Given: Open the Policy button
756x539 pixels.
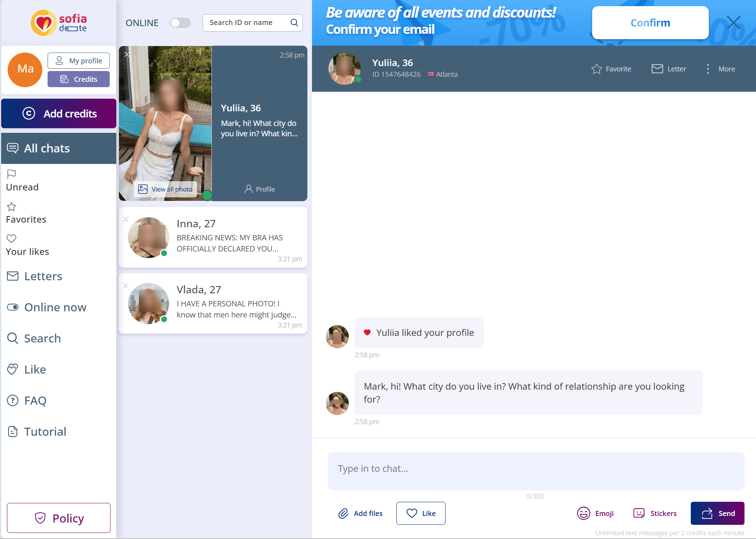Looking at the screenshot, I should pos(59,518).
